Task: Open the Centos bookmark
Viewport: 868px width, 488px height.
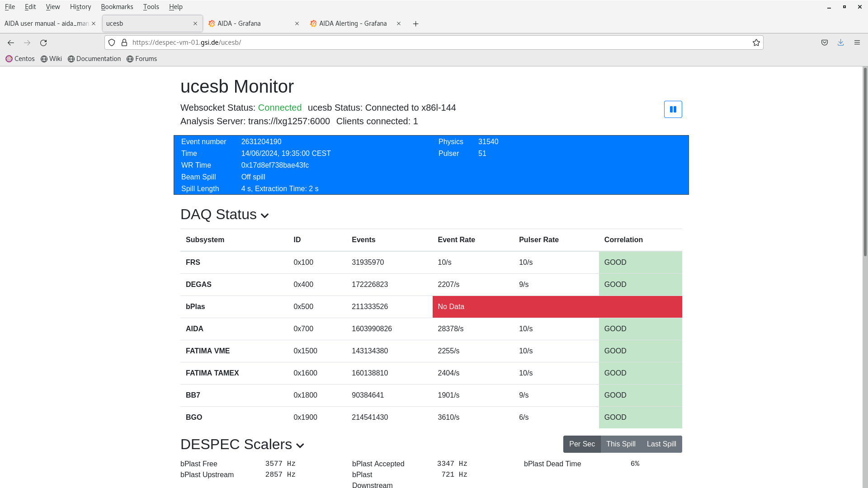Action: coord(20,59)
